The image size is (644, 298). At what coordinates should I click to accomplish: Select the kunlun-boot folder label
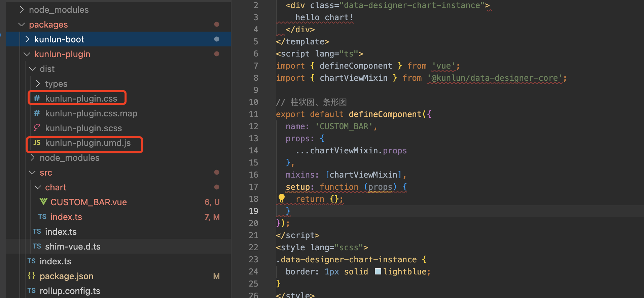pyautogui.click(x=59, y=39)
